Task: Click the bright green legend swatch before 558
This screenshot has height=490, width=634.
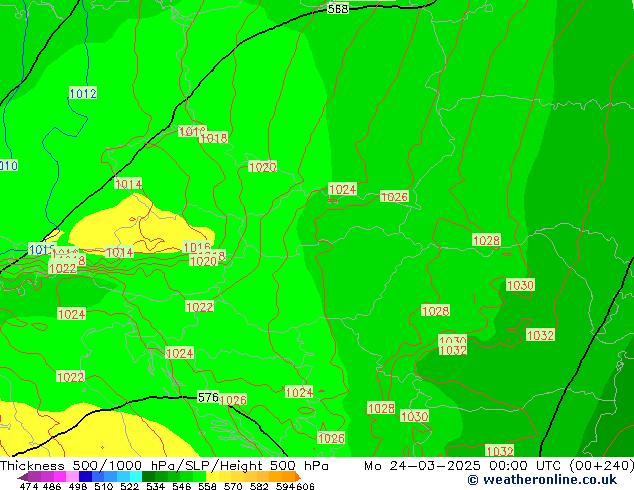Action: (199, 476)
